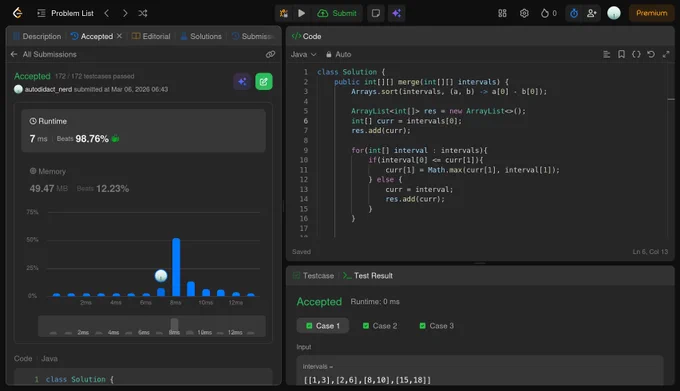Open the debugger bug icon

click(x=284, y=13)
